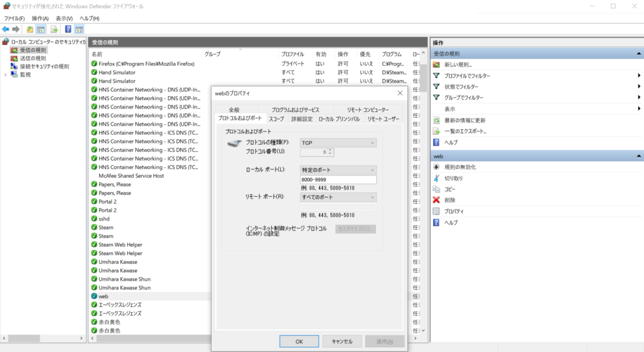
Task: Click プロパティ action in web section
Action: [454, 211]
